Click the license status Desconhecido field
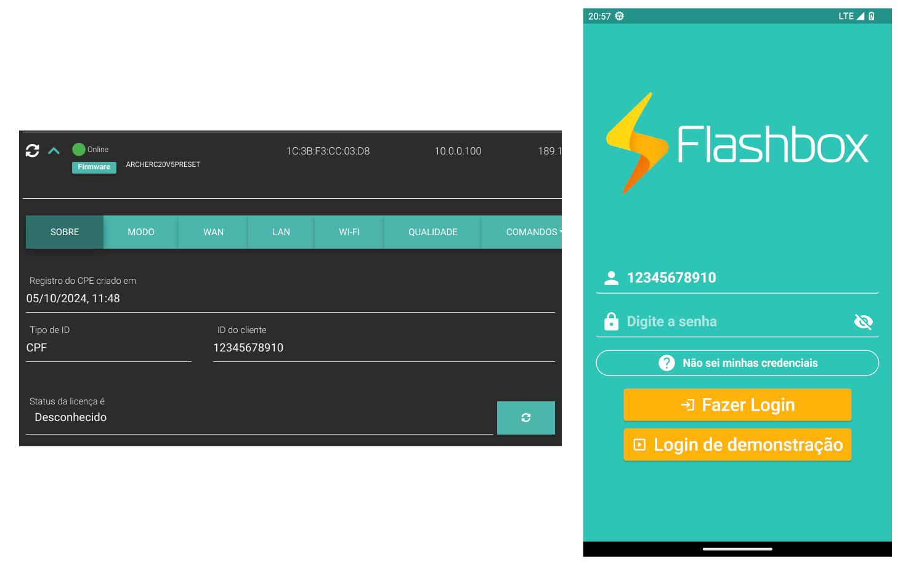924x562 pixels. click(x=259, y=417)
